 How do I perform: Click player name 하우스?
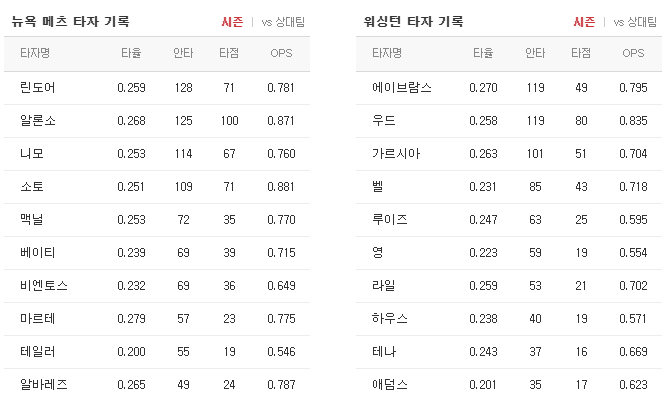389,319
